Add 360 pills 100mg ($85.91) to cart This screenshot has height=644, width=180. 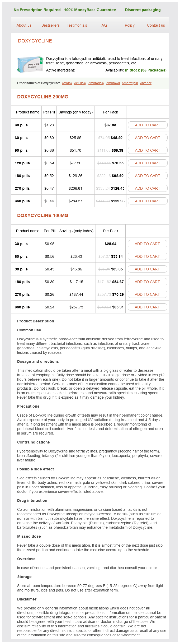point(147,307)
